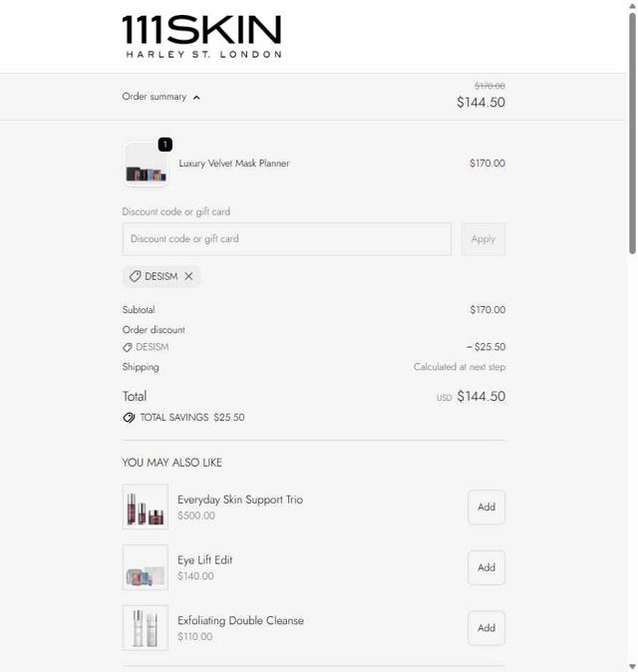The height and width of the screenshot is (672, 638).
Task: Click the scrollbar down arrow
Action: [632, 666]
